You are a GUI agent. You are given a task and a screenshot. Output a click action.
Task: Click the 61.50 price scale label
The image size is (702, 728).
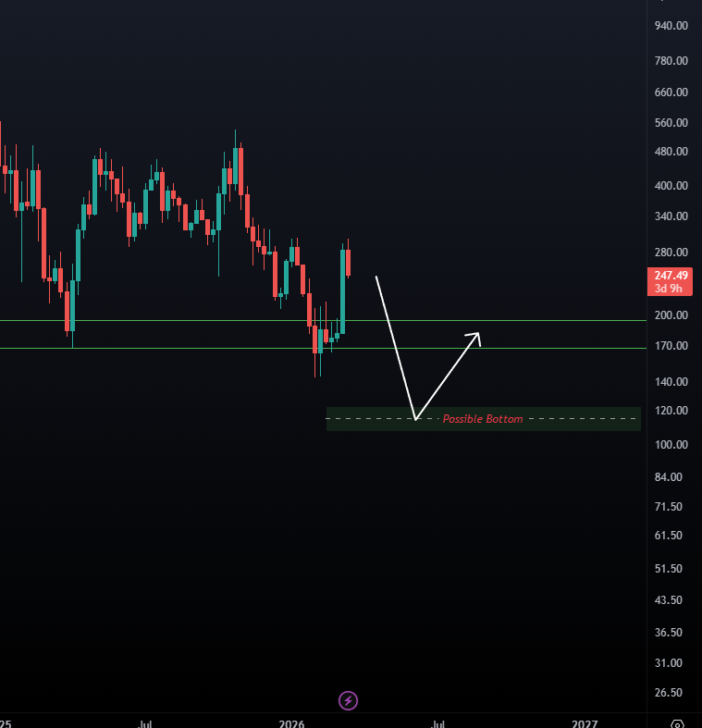click(x=669, y=536)
